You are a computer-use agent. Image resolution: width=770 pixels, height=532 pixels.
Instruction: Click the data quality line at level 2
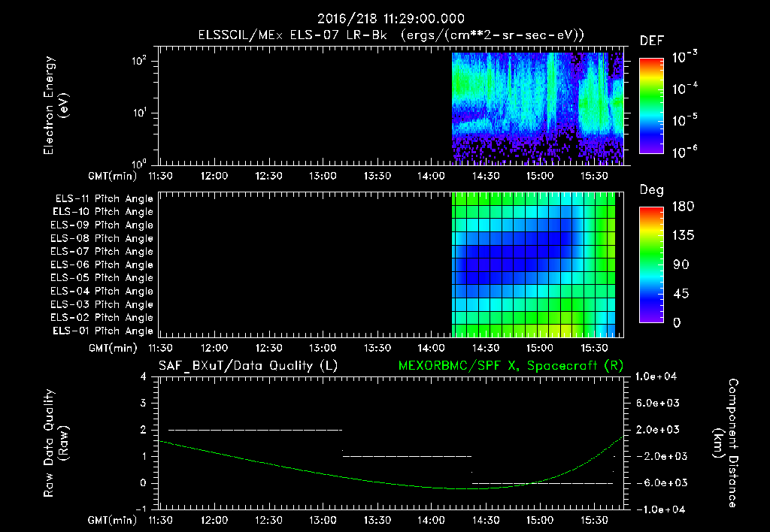pos(256,430)
